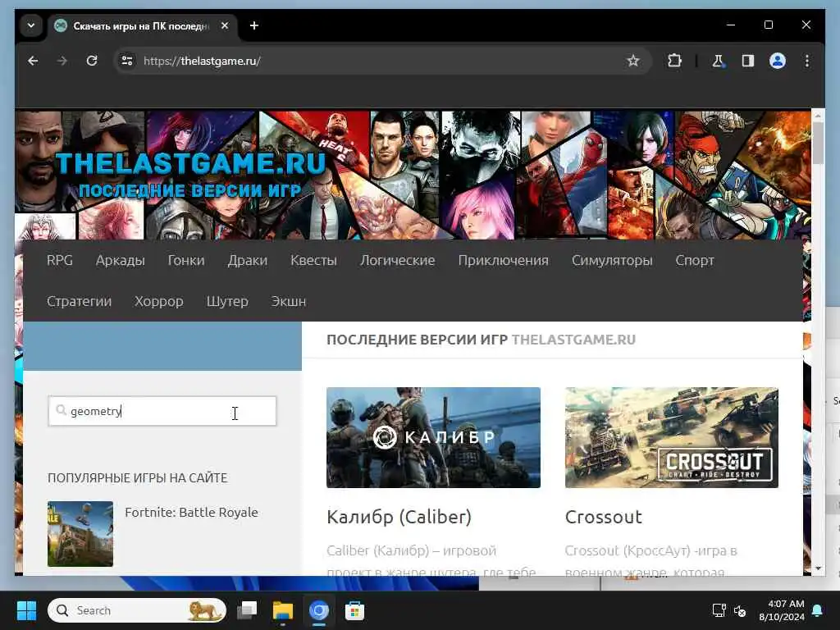
Task: Open the Квесты category
Action: pyautogui.click(x=313, y=260)
